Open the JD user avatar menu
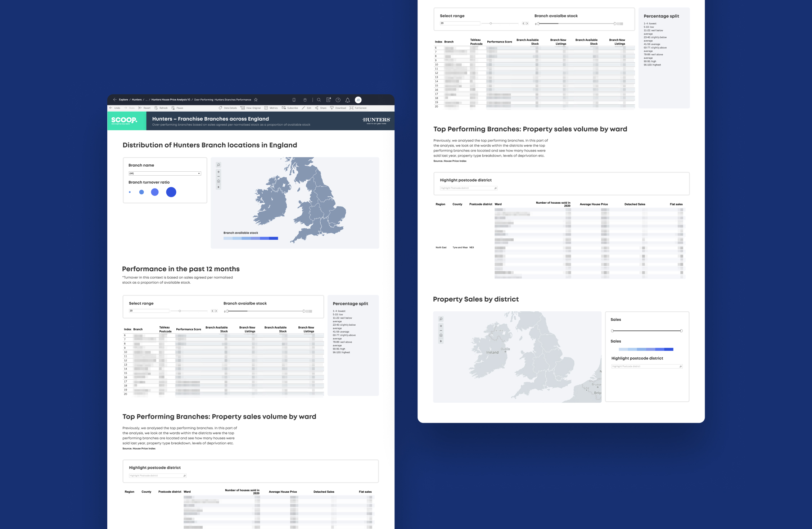This screenshot has width=812, height=529. click(358, 100)
